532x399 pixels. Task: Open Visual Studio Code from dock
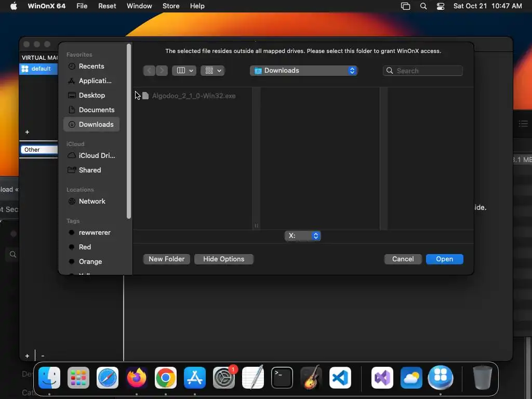pyautogui.click(x=340, y=378)
